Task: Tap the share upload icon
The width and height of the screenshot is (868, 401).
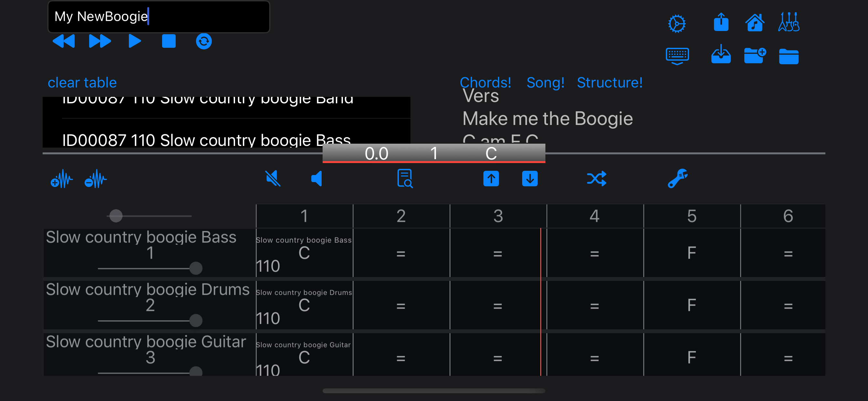Action: (x=721, y=22)
